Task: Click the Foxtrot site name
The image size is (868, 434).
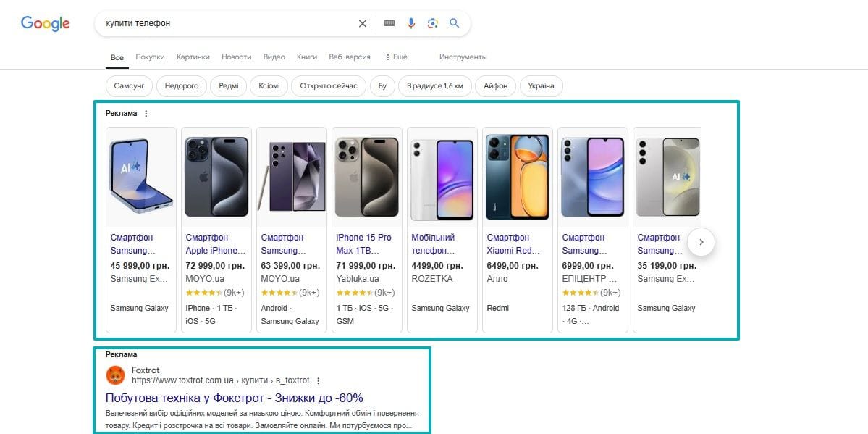Action: point(146,370)
